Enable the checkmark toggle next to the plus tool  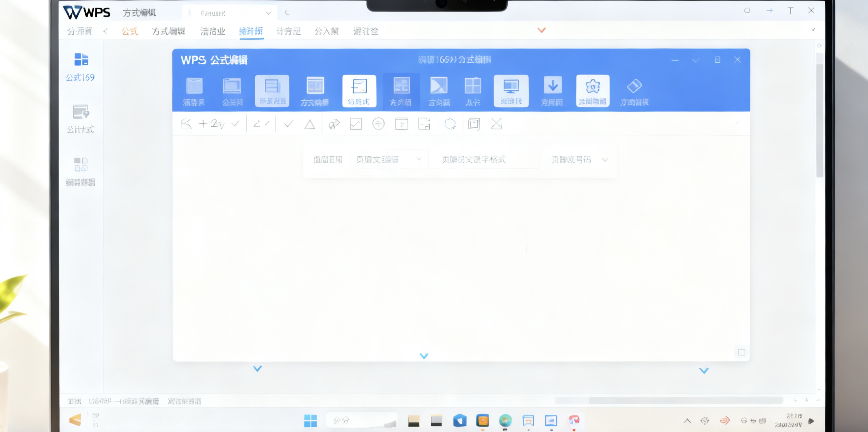[235, 124]
